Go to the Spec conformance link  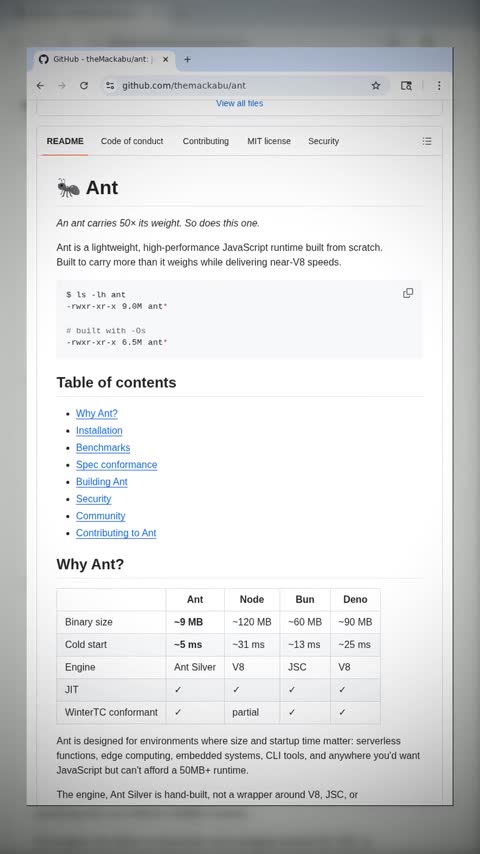(x=117, y=465)
